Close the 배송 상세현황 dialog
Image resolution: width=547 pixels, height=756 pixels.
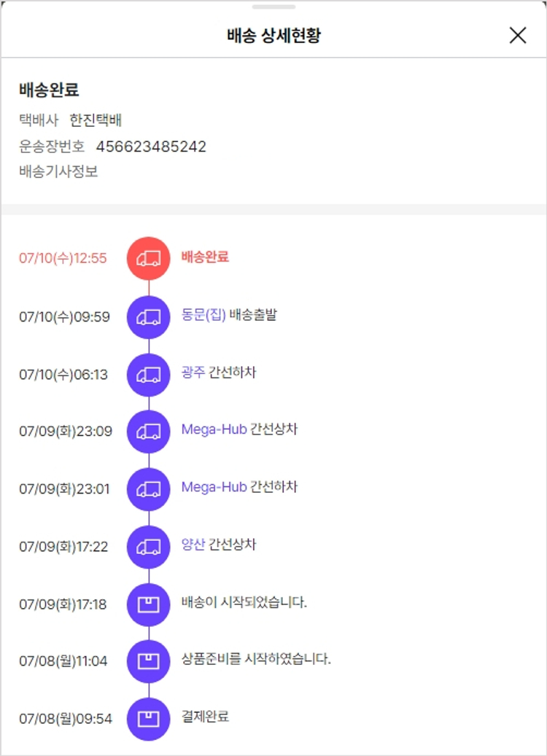click(518, 35)
